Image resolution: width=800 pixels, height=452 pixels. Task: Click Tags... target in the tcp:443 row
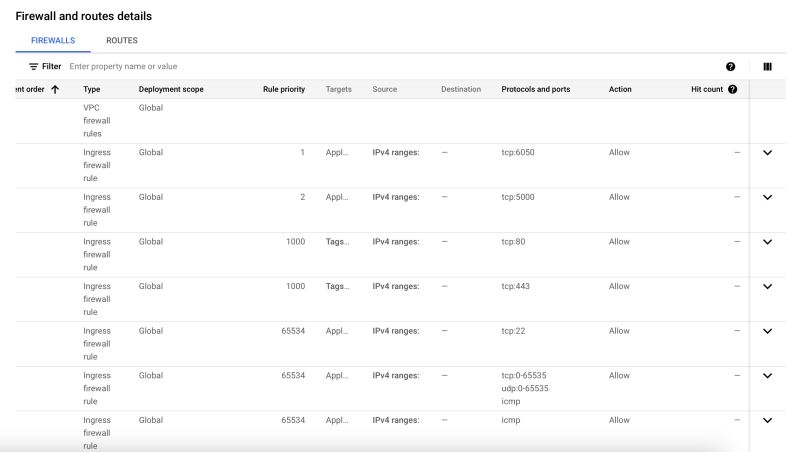(x=337, y=286)
